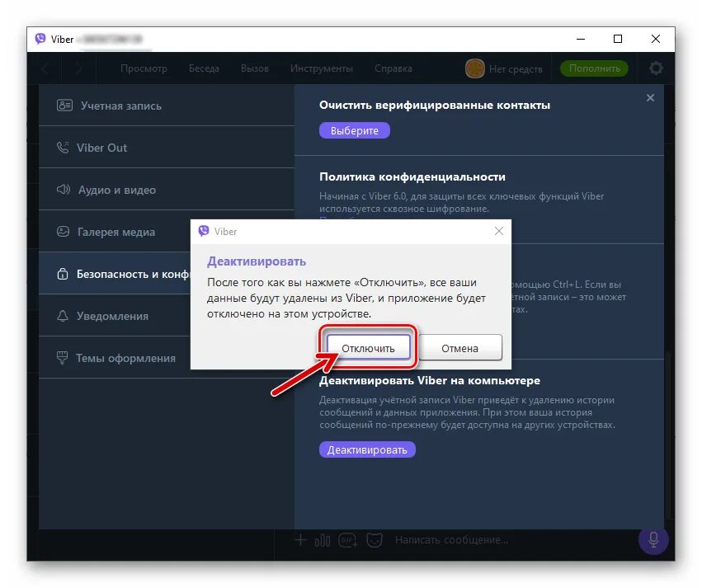Open the Инструменты menu

point(322,68)
